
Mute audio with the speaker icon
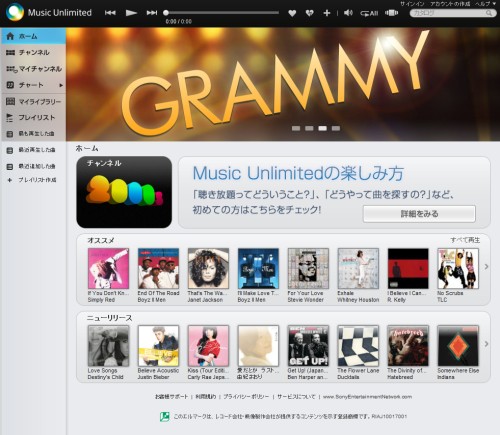click(x=348, y=13)
